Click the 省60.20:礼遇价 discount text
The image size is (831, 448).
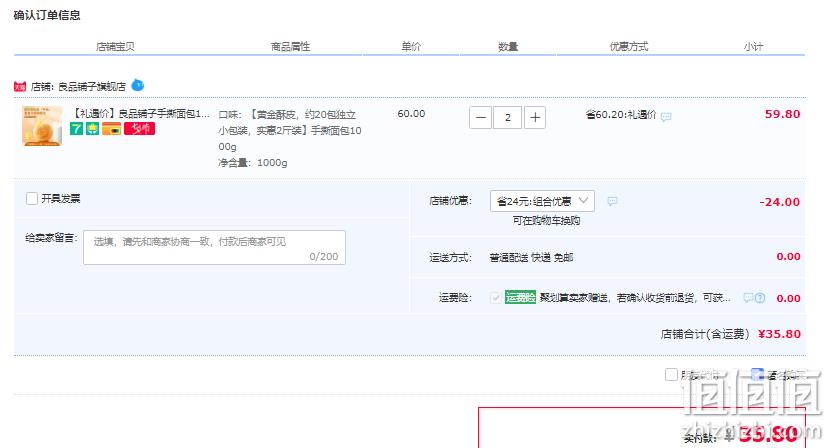tap(621, 115)
